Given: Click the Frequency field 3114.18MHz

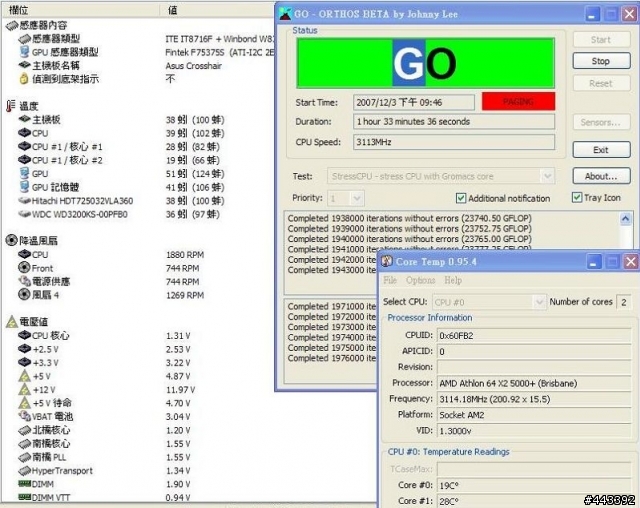Looking at the screenshot, I should (x=534, y=399).
